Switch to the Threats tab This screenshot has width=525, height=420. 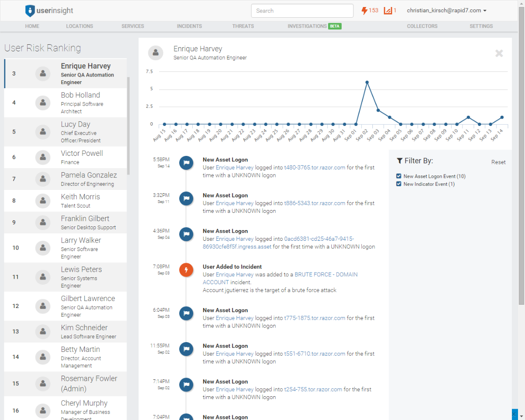point(243,26)
